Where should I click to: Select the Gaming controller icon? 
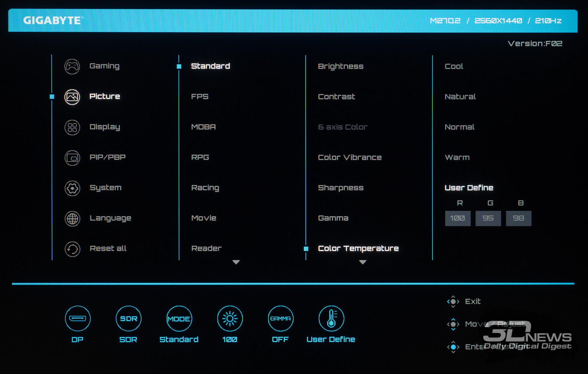(72, 66)
